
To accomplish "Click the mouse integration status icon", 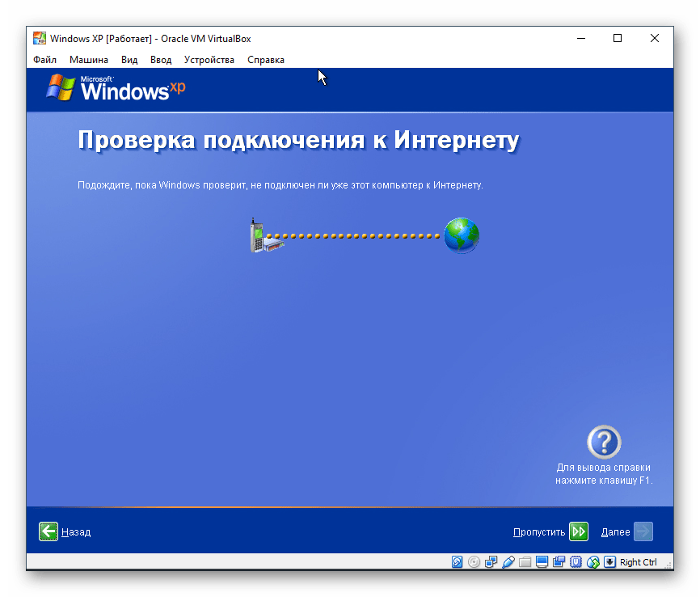I will tap(592, 561).
